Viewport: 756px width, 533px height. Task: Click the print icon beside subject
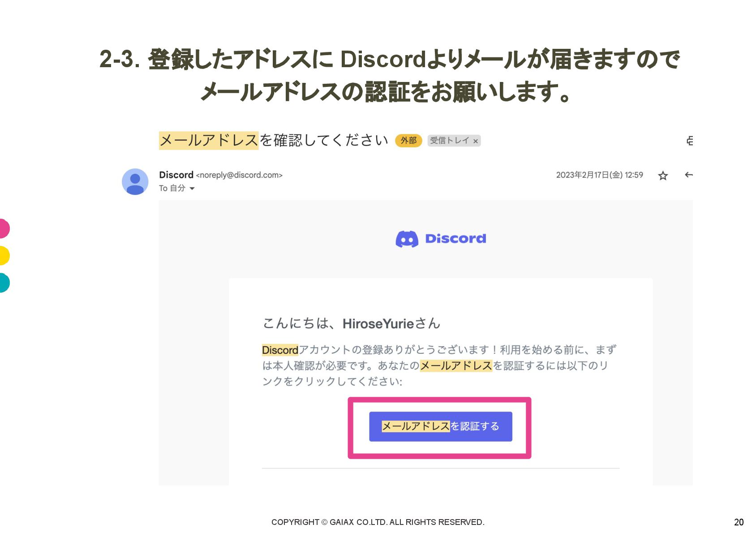690,141
